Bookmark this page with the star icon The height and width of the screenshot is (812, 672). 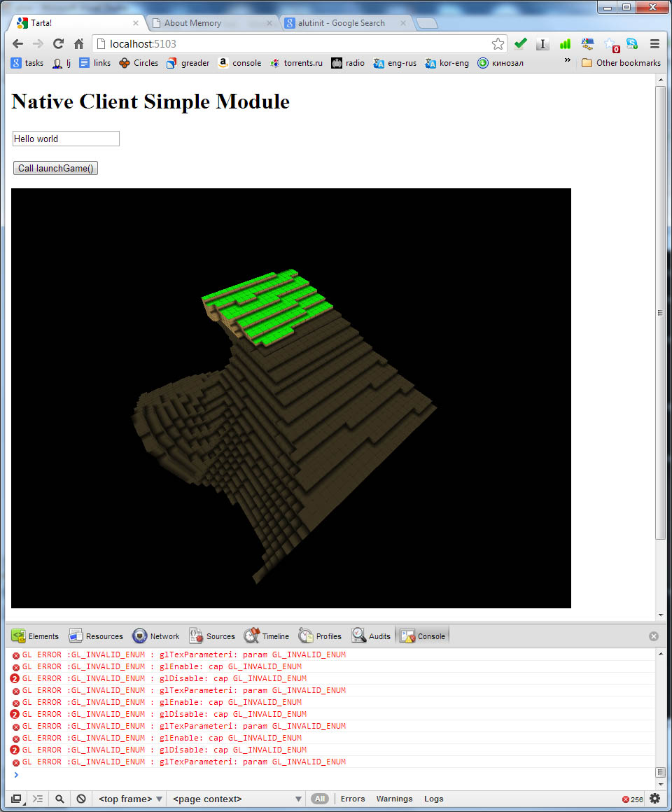tap(498, 44)
